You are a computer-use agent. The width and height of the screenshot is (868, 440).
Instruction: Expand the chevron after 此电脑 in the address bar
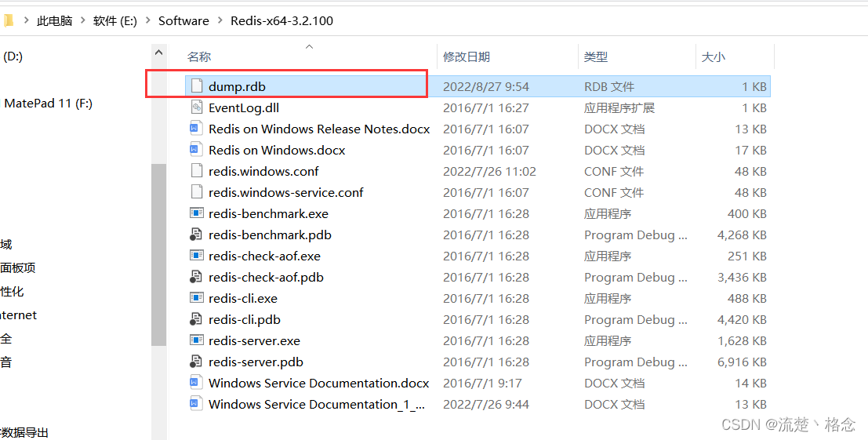click(x=83, y=21)
